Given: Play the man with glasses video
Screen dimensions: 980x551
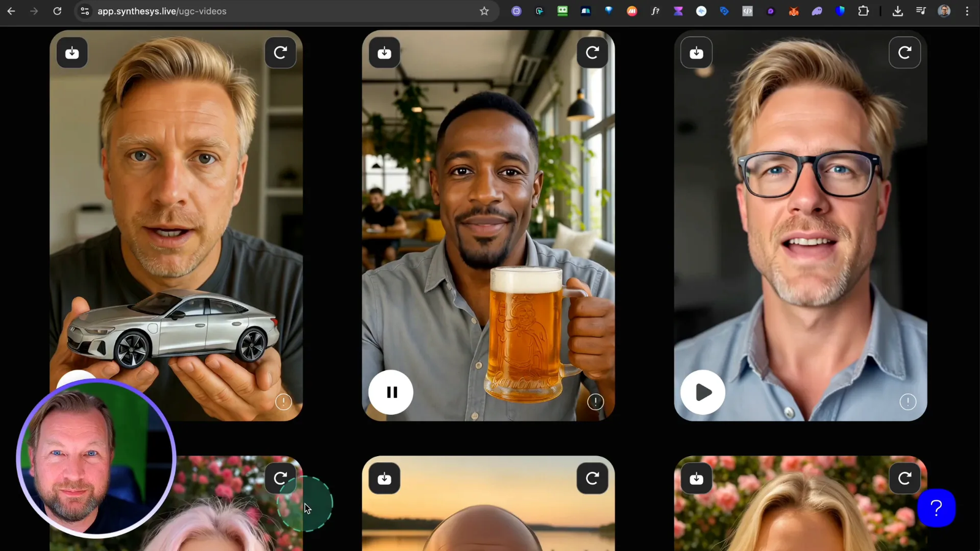Looking at the screenshot, I should (x=703, y=392).
